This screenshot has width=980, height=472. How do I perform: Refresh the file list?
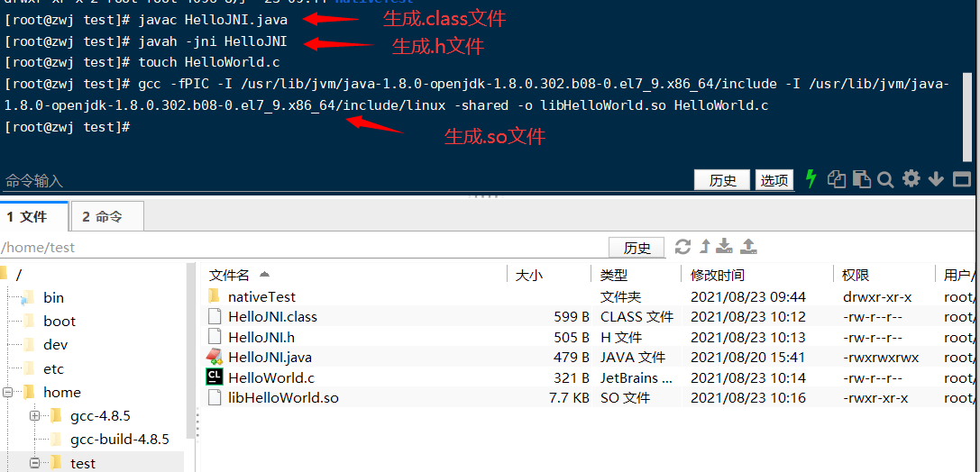(x=682, y=246)
